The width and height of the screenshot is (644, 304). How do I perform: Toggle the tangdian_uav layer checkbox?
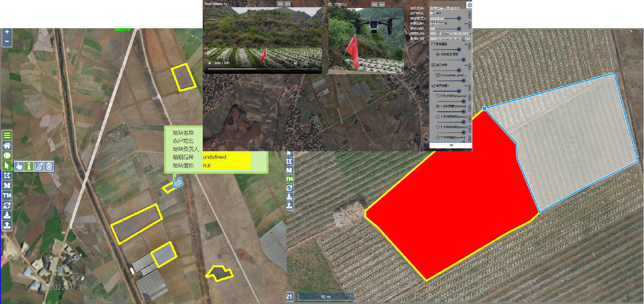pos(438,75)
